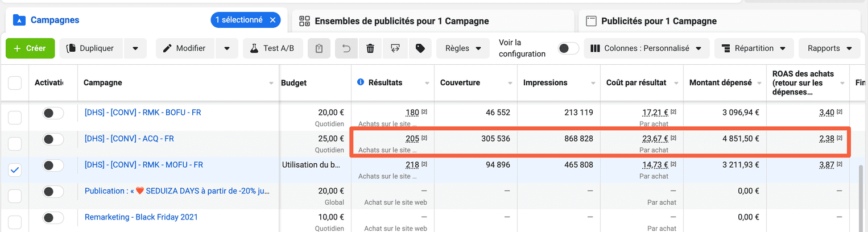Click the undo arrow icon
This screenshot has width=868, height=232.
pos(346,49)
